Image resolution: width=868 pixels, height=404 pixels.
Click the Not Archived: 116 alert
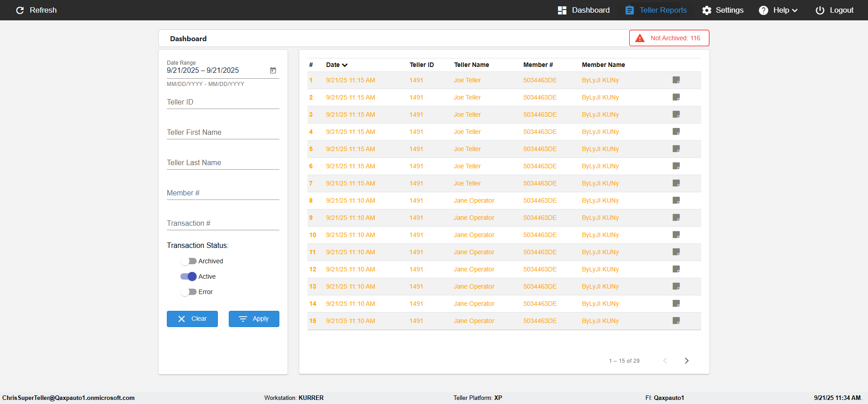click(x=669, y=38)
